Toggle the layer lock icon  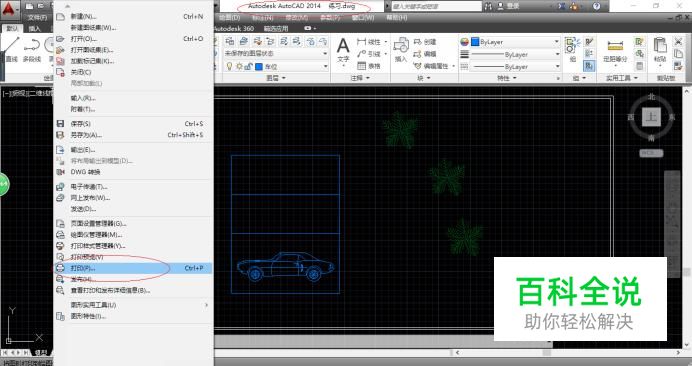248,66
